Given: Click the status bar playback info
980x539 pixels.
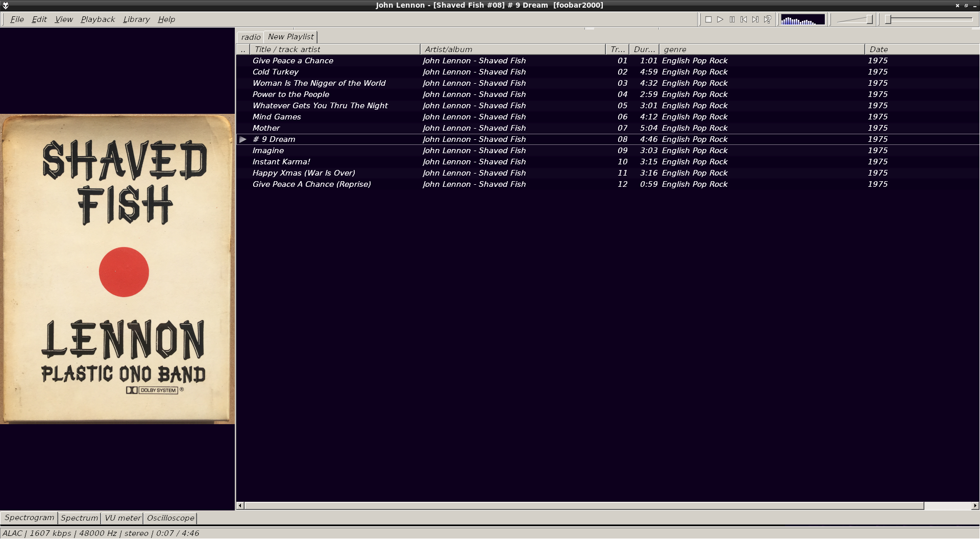Looking at the screenshot, I should (101, 533).
